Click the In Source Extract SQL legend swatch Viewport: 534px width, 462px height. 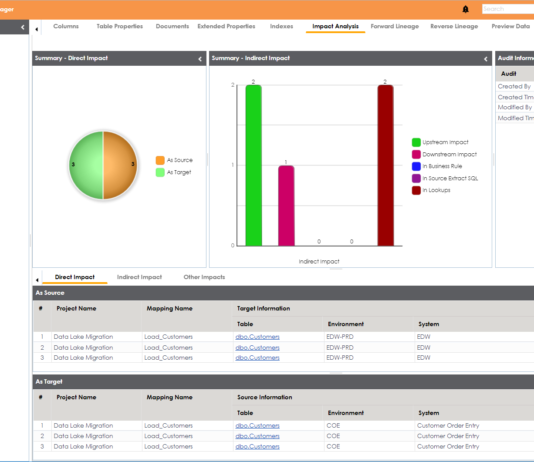click(x=416, y=178)
